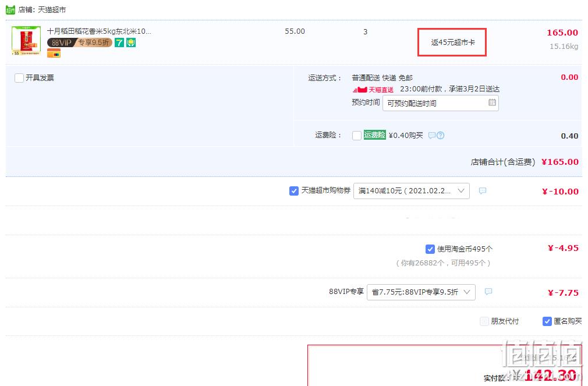Image resolution: width=588 pixels, height=386 pixels.
Task: Click the ¥-4.95 Taojinbi discount amount
Action: point(563,249)
